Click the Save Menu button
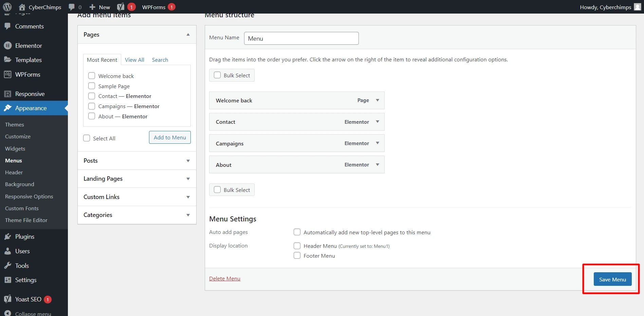 point(612,279)
